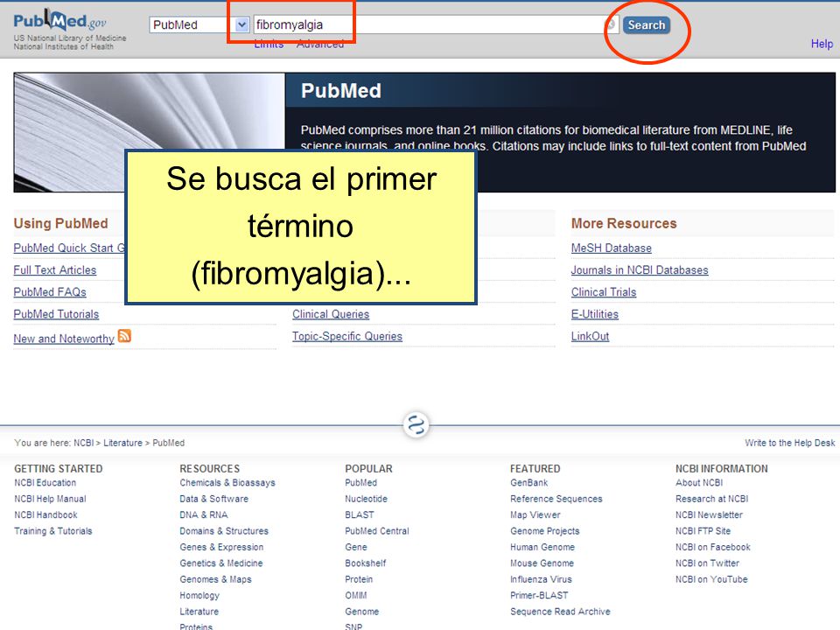Open Research at NCBI footer link
The height and width of the screenshot is (630, 840).
coord(711,499)
